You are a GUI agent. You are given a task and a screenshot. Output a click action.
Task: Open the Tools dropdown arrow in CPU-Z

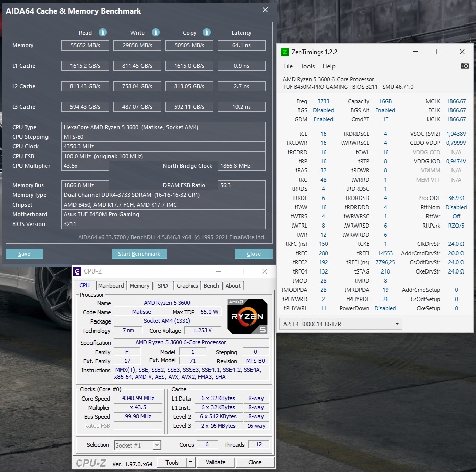[191, 462]
